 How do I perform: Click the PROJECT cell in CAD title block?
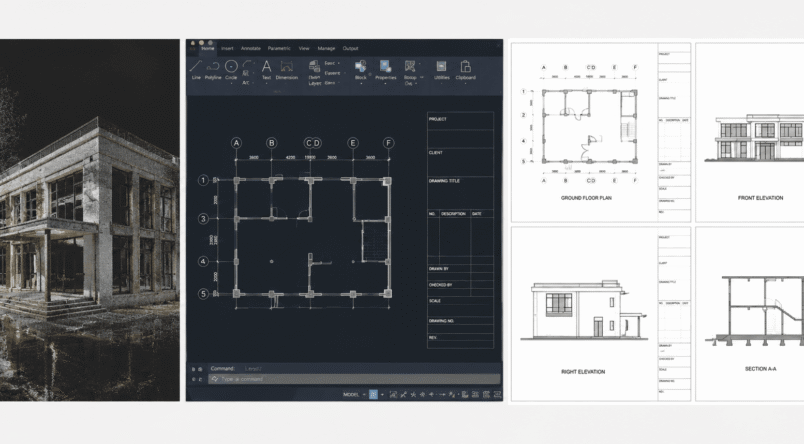[460, 122]
